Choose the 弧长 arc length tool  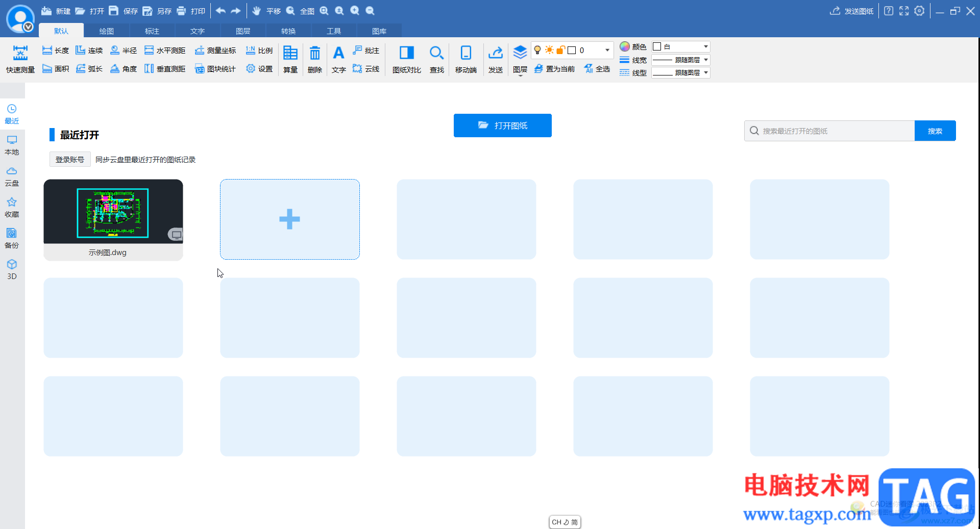tap(89, 69)
